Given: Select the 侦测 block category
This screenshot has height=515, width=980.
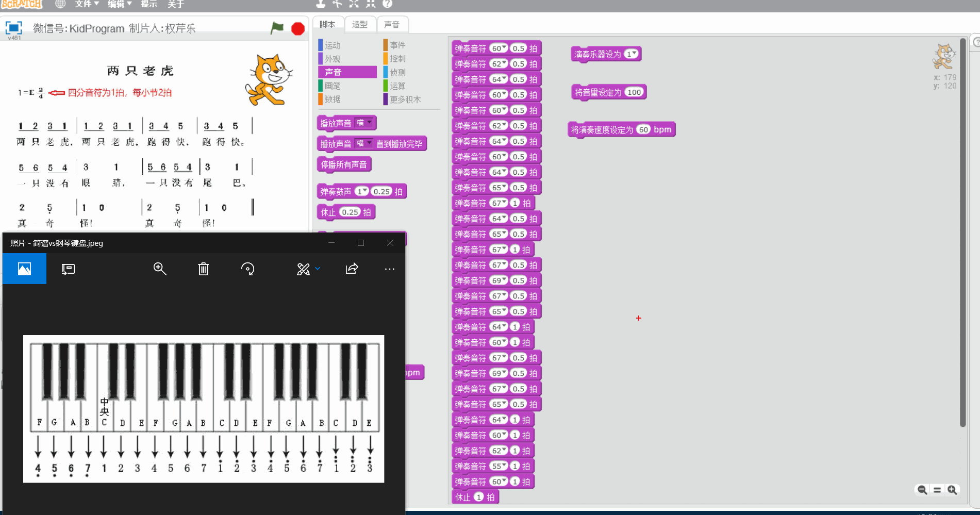Looking at the screenshot, I should 397,72.
